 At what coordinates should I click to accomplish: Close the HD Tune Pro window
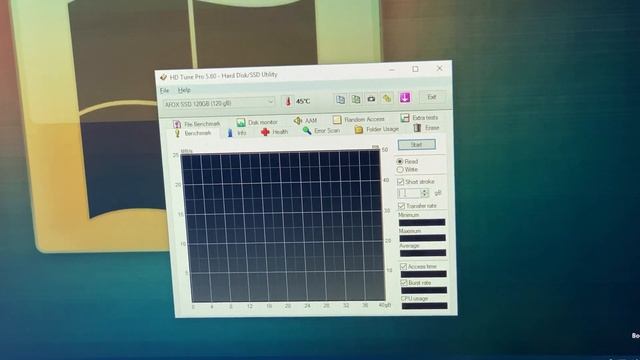tap(440, 69)
